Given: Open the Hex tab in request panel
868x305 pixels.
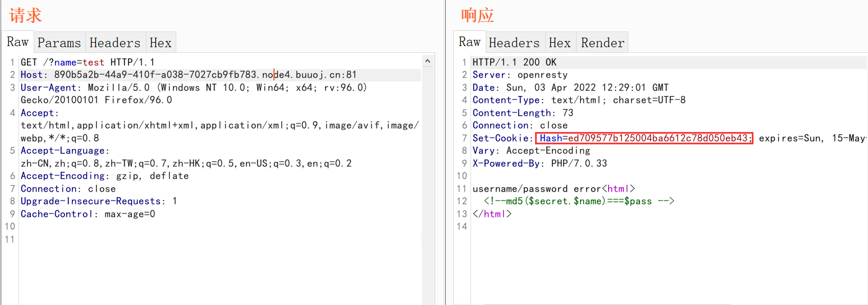Looking at the screenshot, I should coord(161,43).
